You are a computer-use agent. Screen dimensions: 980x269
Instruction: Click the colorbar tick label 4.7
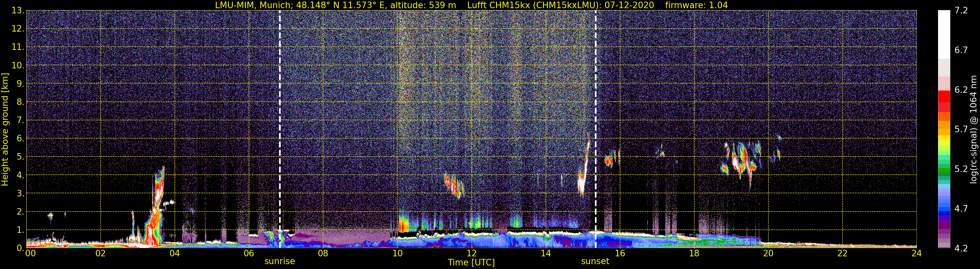click(961, 208)
